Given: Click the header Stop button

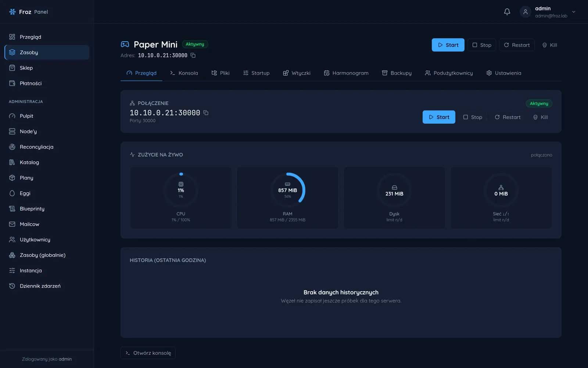Looking at the screenshot, I should click(482, 45).
